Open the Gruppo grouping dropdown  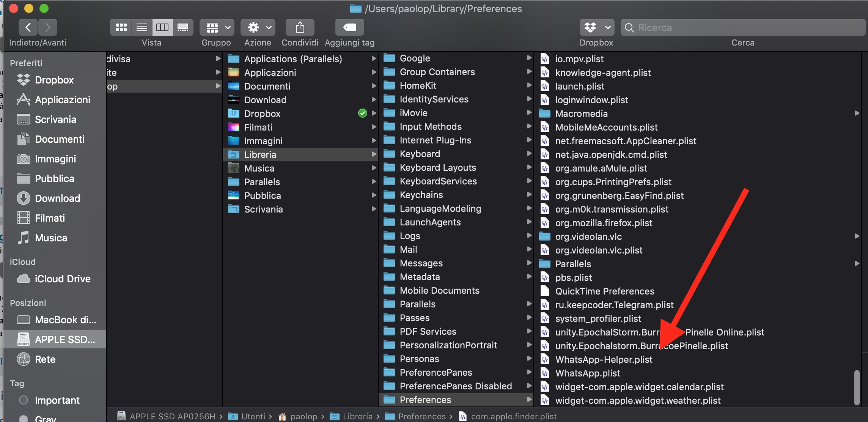[217, 27]
